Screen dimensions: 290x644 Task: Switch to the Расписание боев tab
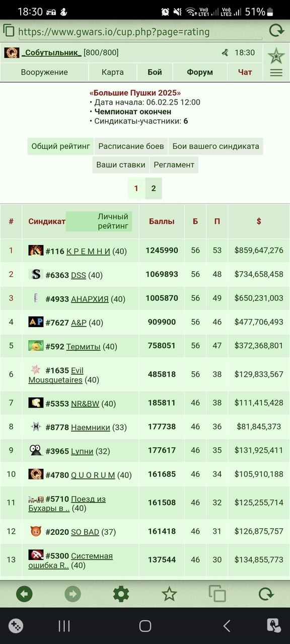131,146
